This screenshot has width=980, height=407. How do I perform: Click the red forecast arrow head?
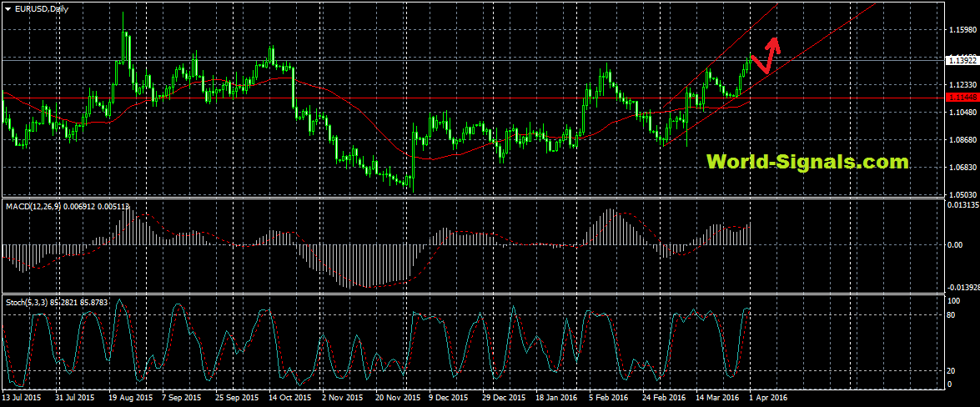point(775,41)
